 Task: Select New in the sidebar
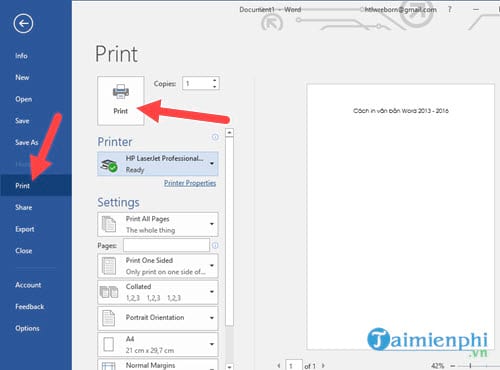(22, 77)
